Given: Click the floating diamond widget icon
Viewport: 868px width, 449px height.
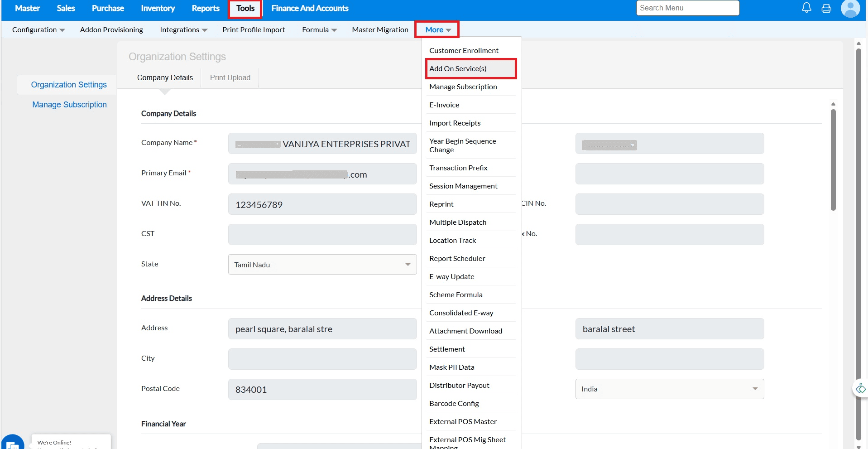Looking at the screenshot, I should [860, 389].
